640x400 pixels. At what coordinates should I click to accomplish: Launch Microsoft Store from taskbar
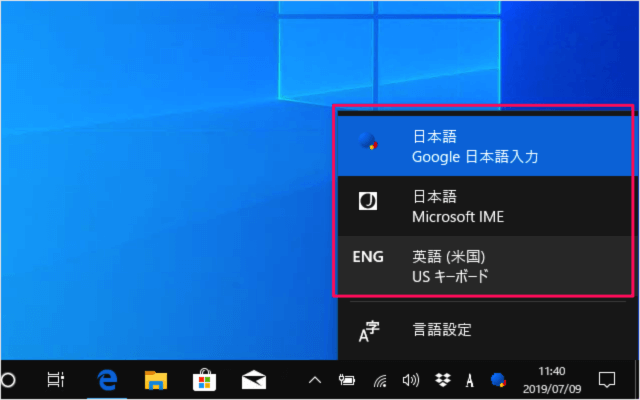point(204,380)
